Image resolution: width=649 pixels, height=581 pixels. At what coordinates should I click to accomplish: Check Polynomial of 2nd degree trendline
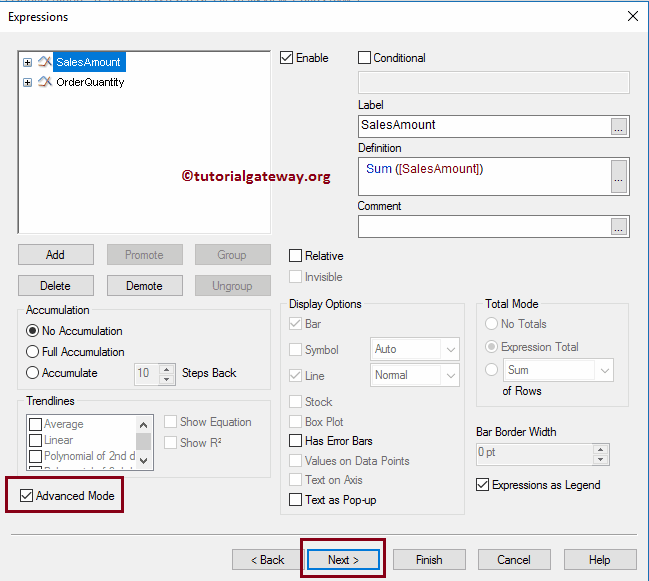point(36,456)
